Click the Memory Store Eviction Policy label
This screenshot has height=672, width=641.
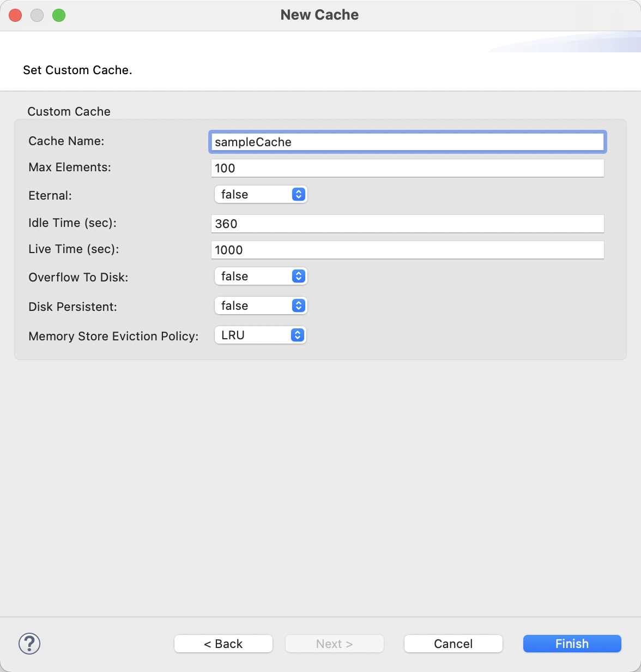(113, 337)
